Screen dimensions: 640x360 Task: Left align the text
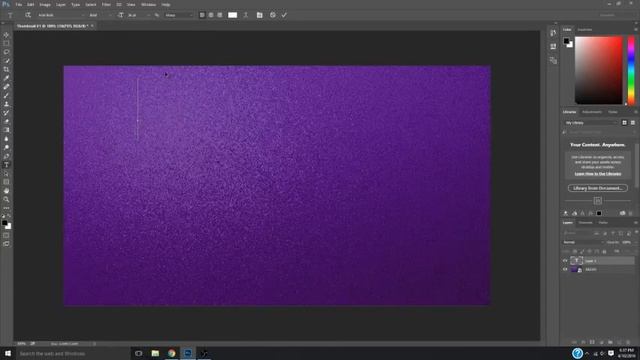[202, 15]
